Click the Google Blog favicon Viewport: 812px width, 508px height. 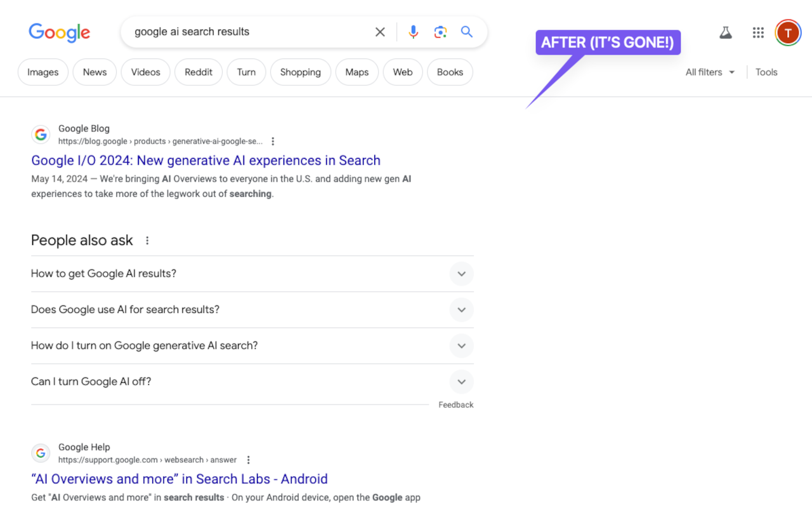(41, 135)
